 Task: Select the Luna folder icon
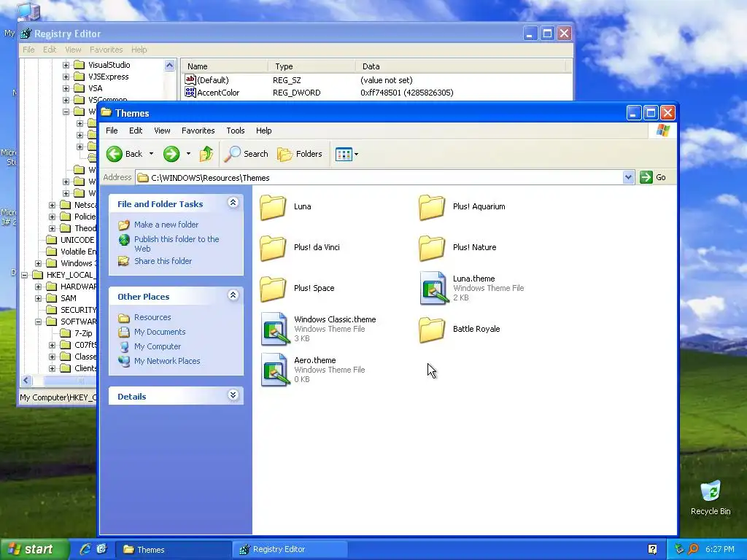273,207
